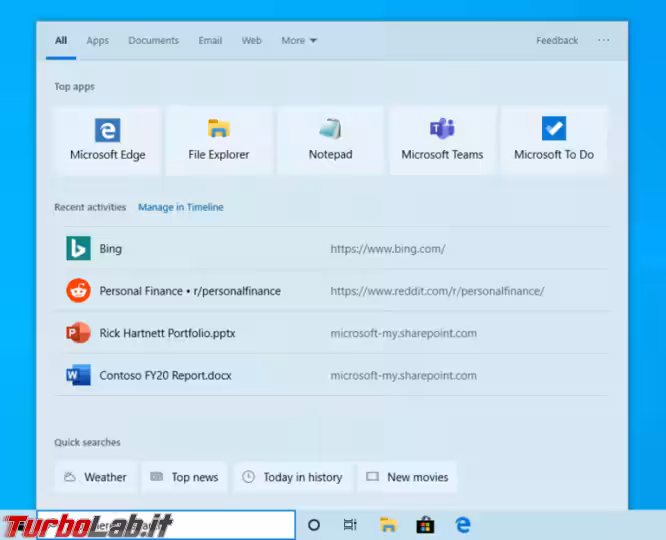Run the Weather quick search

pos(96,477)
